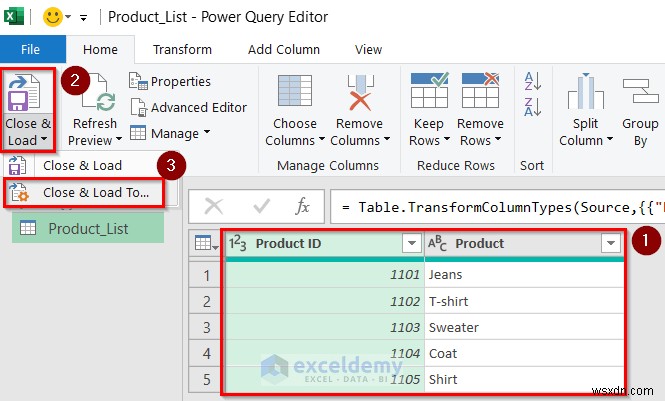The height and width of the screenshot is (401, 665).
Task: Open the Add Column tab
Action: [x=284, y=50]
